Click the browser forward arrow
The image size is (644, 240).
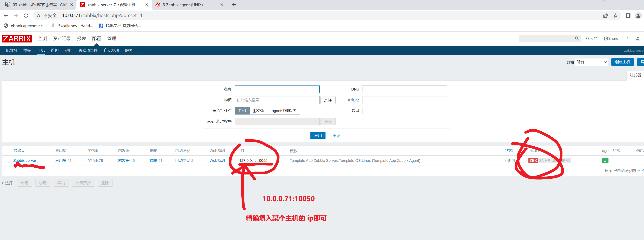[16, 15]
